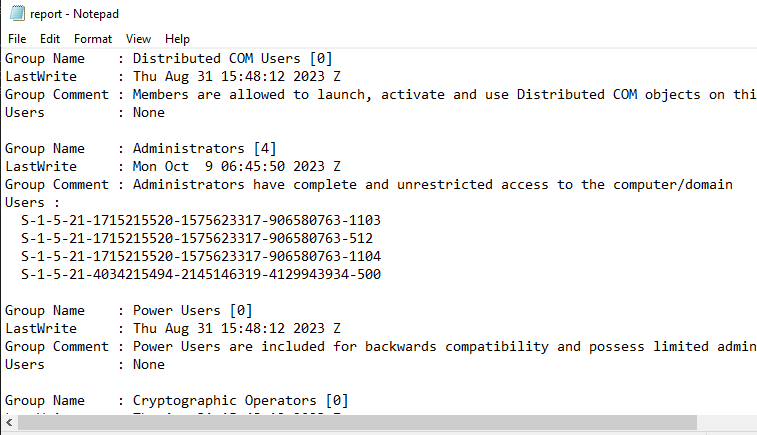757x435 pixels.
Task: Open the Help menu
Action: pyautogui.click(x=177, y=39)
